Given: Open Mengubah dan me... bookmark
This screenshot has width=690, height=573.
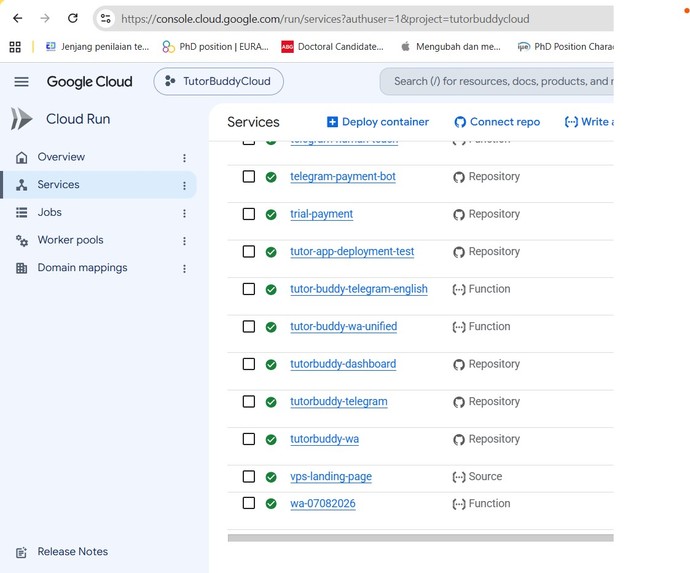Looking at the screenshot, I should [451, 47].
